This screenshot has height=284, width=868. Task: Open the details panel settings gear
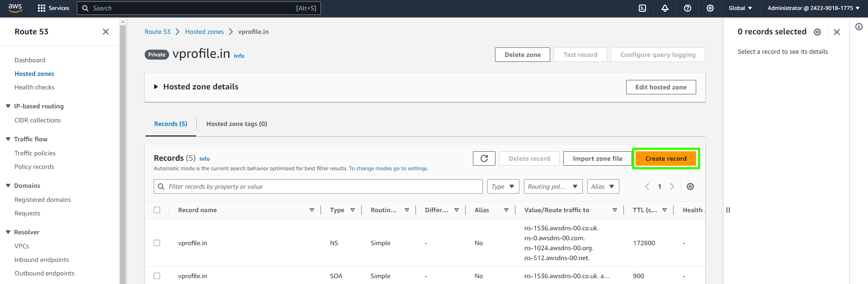(x=817, y=32)
